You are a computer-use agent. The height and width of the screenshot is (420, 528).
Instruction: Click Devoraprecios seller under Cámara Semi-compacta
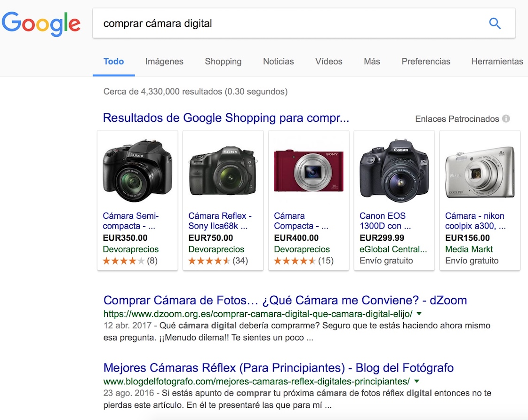(x=131, y=249)
